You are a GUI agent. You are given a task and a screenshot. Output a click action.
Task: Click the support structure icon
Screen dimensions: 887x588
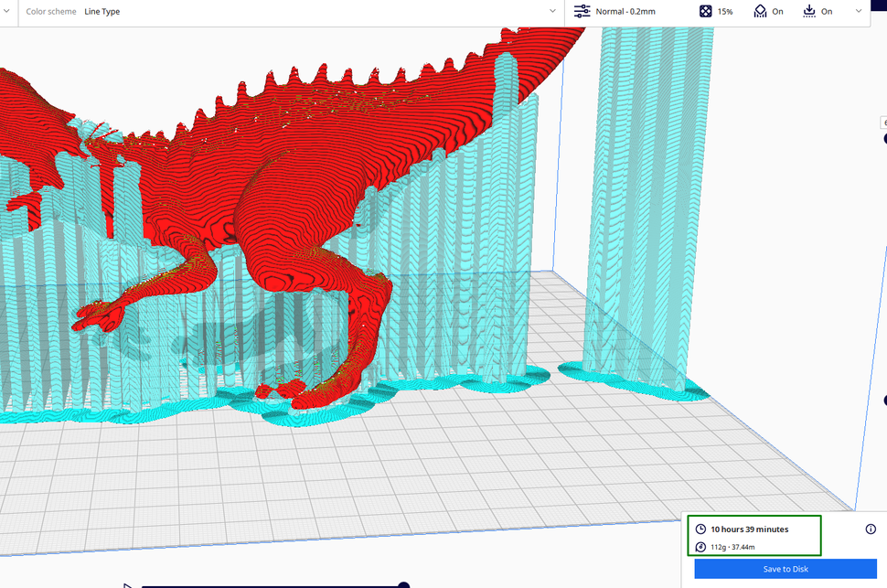[x=759, y=10]
